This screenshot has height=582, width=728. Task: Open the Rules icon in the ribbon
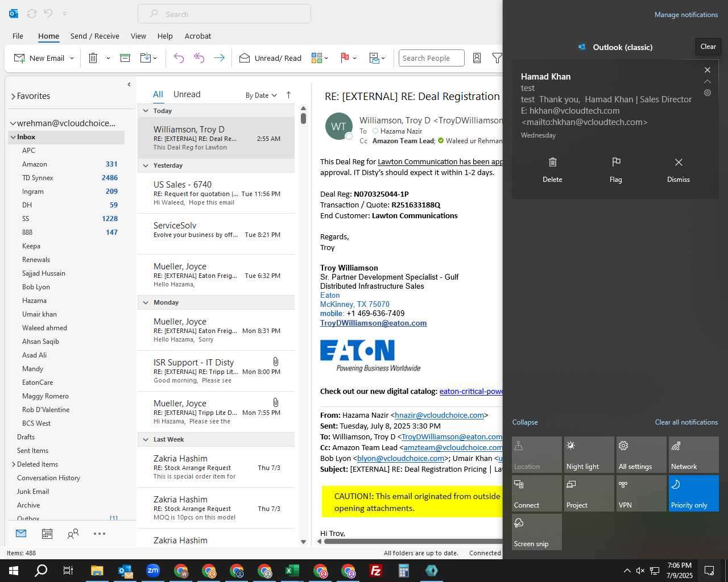pyautogui.click(x=374, y=58)
